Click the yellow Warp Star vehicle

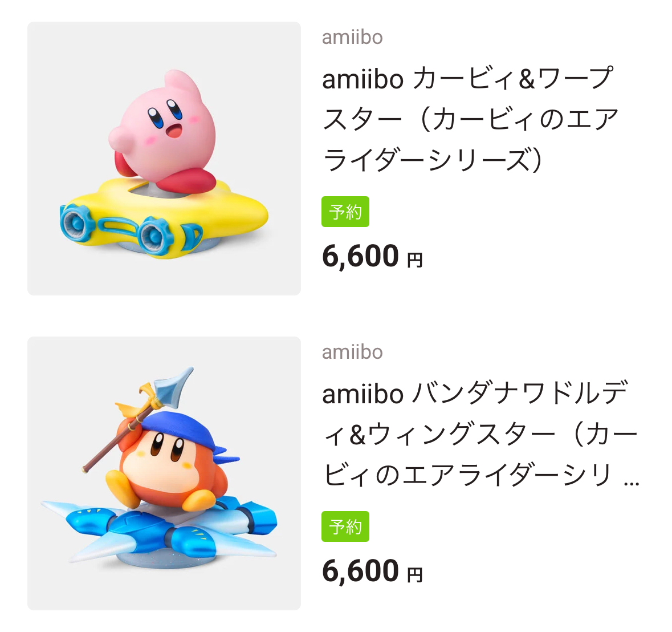(228, 211)
